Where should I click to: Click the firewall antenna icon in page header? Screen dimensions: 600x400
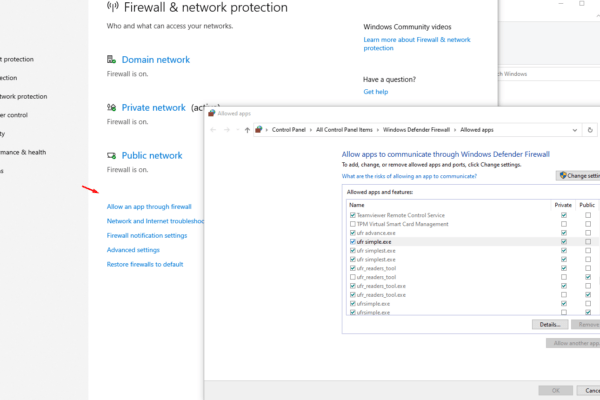click(x=112, y=7)
